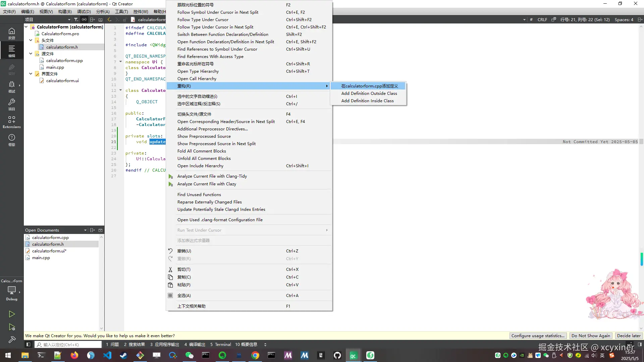Close the project side pane
Viewport: 644px width, 362px height.
coord(100,19)
